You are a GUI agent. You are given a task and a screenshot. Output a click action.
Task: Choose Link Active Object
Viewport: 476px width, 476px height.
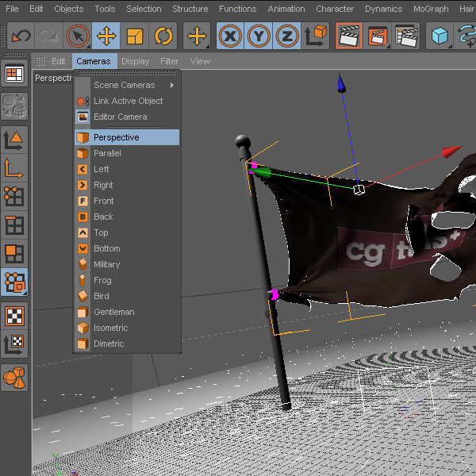coord(127,101)
